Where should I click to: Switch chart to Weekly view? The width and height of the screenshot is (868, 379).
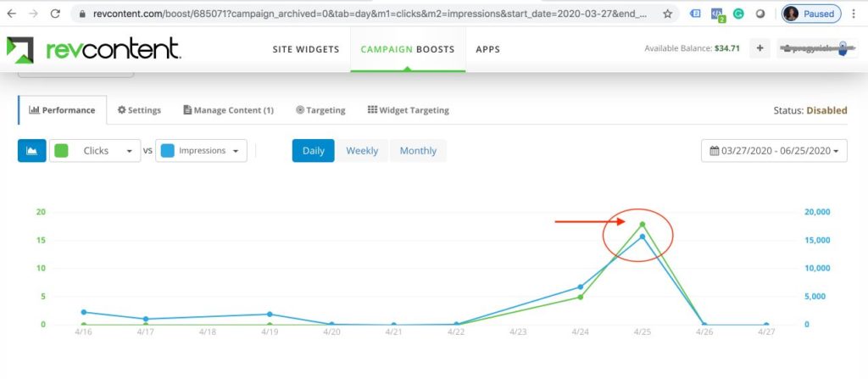[362, 151]
